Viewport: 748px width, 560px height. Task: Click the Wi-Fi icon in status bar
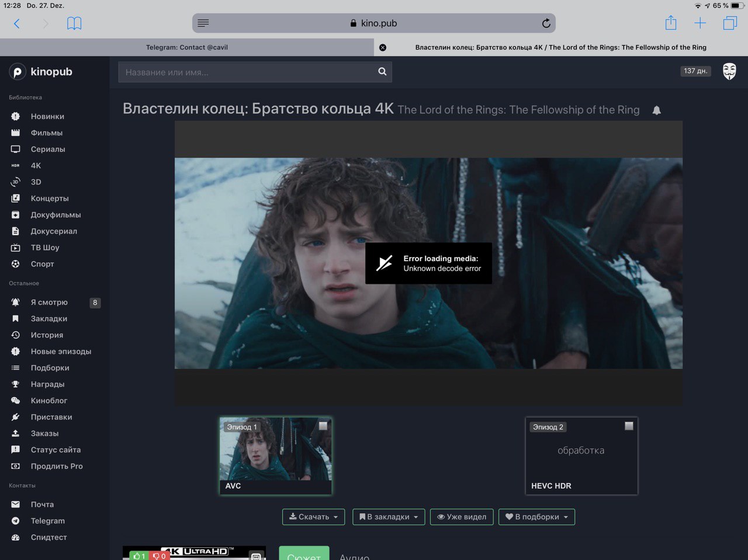(x=698, y=5)
